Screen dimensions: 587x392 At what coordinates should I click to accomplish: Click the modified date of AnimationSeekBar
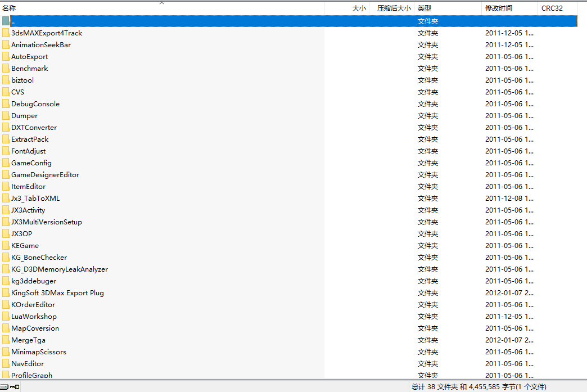click(x=509, y=45)
